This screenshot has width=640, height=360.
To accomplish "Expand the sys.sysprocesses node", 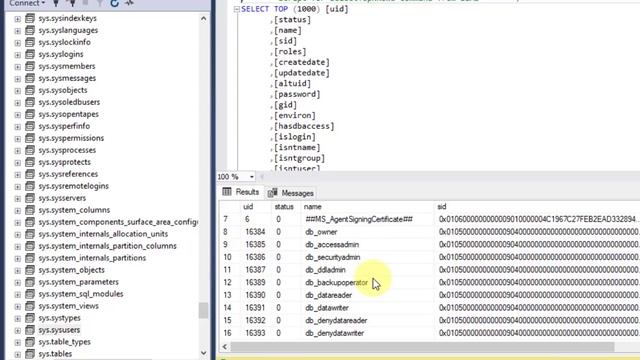I will [18, 151].
